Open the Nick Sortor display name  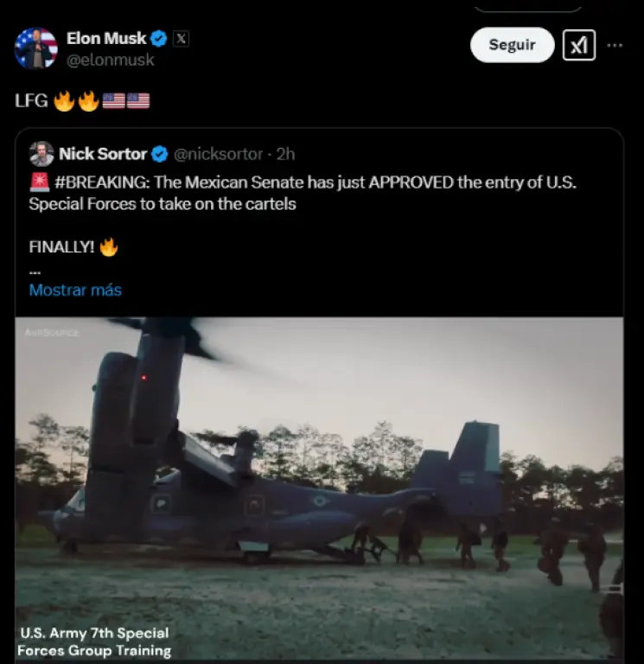pos(103,154)
